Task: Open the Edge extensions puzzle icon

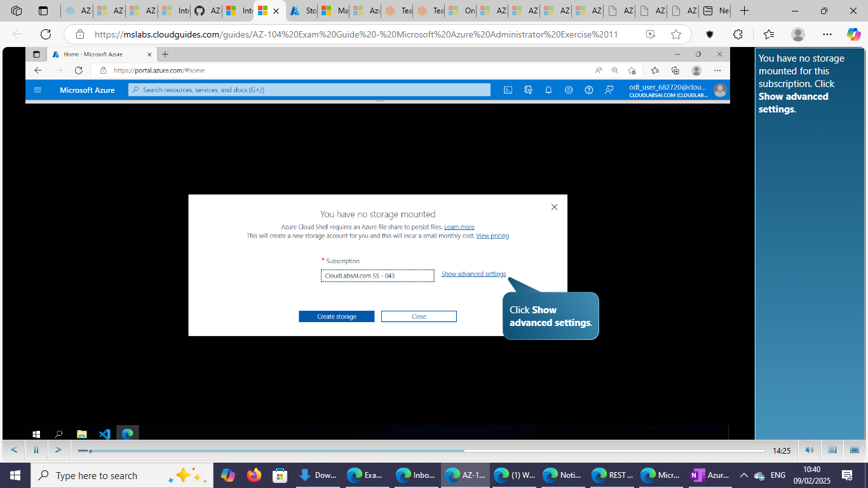Action: (x=738, y=34)
